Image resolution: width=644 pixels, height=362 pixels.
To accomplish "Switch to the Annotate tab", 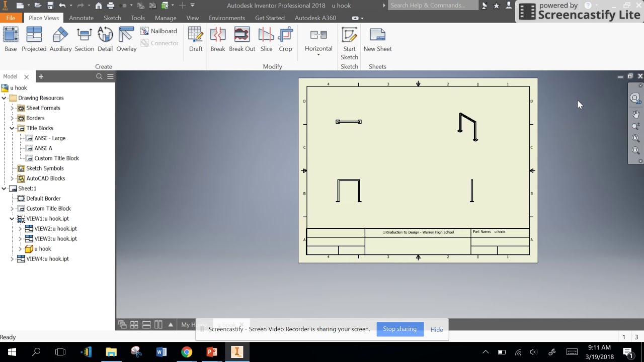I will click(x=81, y=18).
